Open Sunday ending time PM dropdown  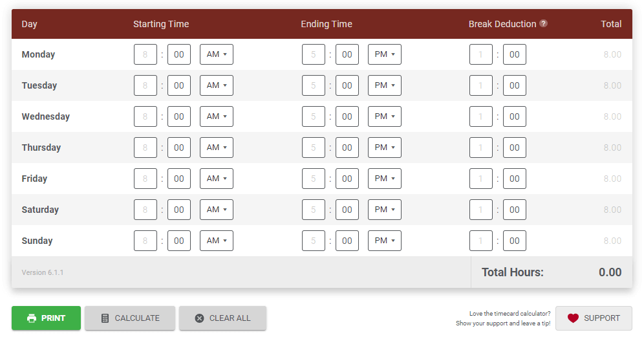coord(385,241)
